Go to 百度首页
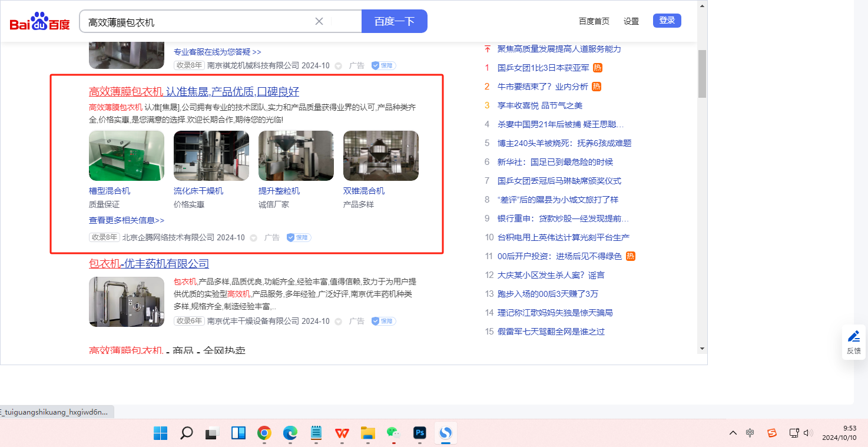This screenshot has width=868, height=447. pyautogui.click(x=594, y=21)
